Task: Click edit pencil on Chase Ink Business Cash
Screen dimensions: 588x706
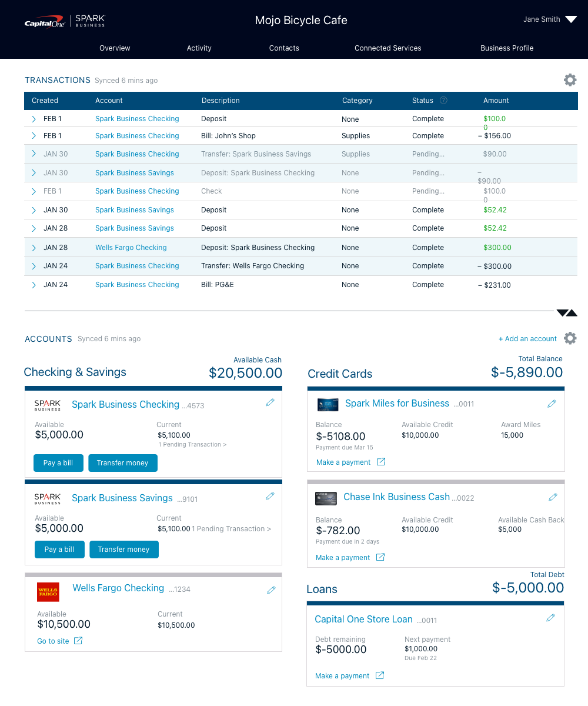Action: [553, 497]
